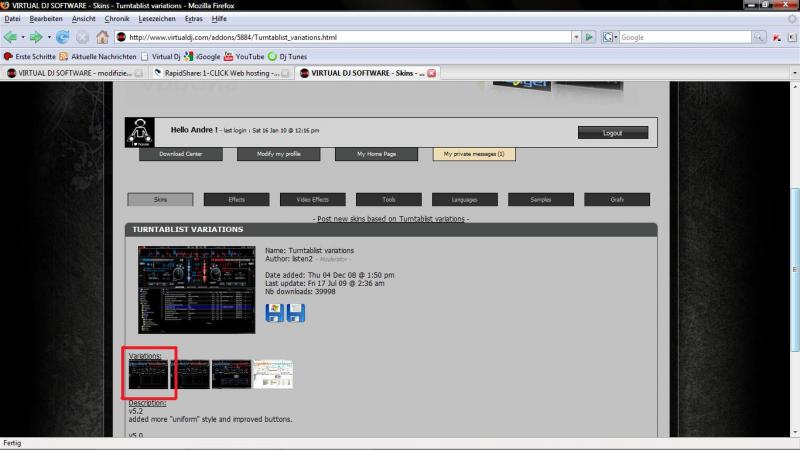
Task: Click the search magnifier in Google box
Action: 758,37
